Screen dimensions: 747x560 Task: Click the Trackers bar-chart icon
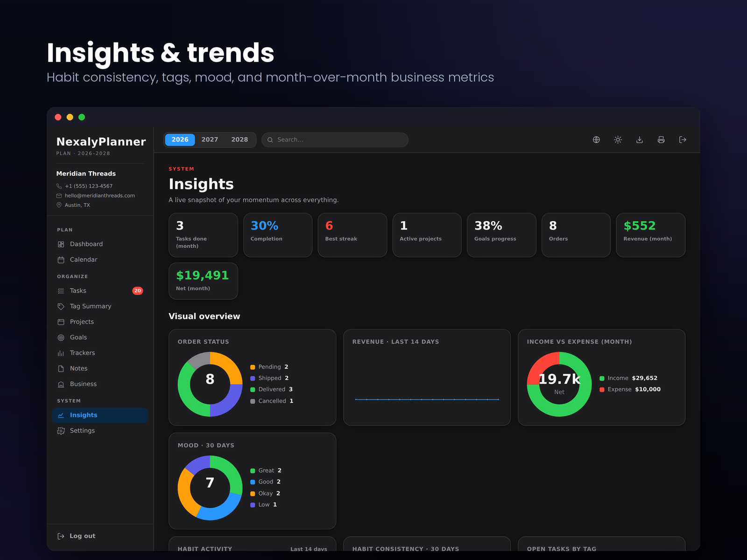click(61, 353)
